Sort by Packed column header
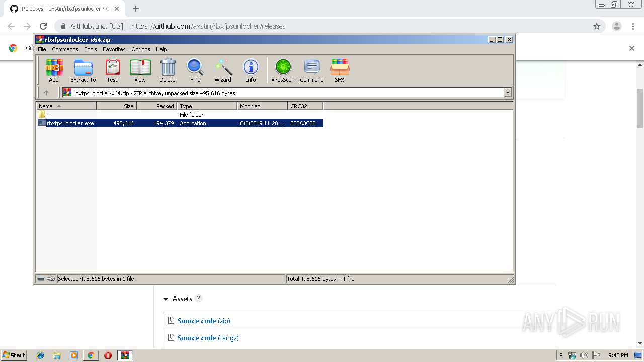Image resolution: width=644 pixels, height=362 pixels. (x=156, y=106)
